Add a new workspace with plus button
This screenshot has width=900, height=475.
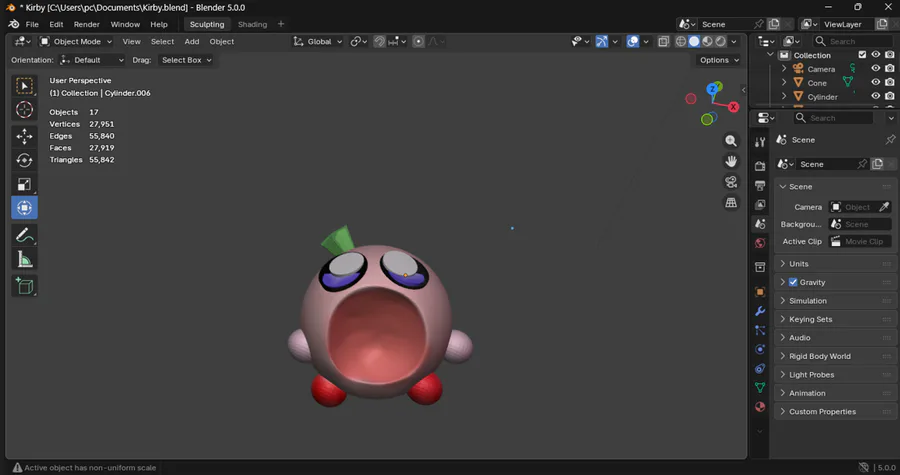[281, 24]
